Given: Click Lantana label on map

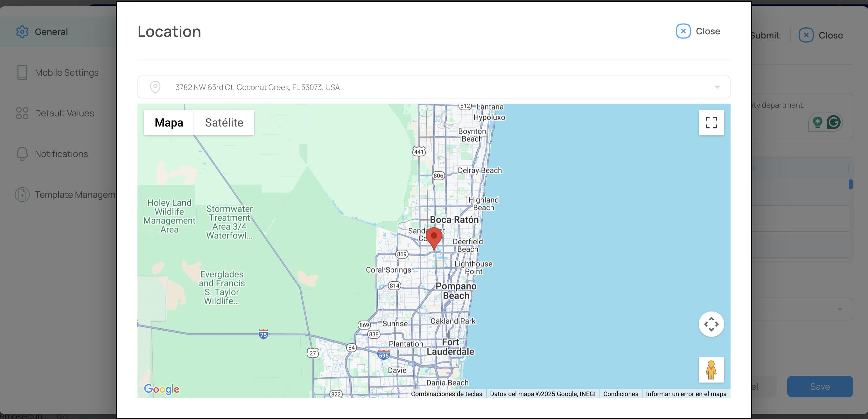Looking at the screenshot, I should (x=490, y=107).
